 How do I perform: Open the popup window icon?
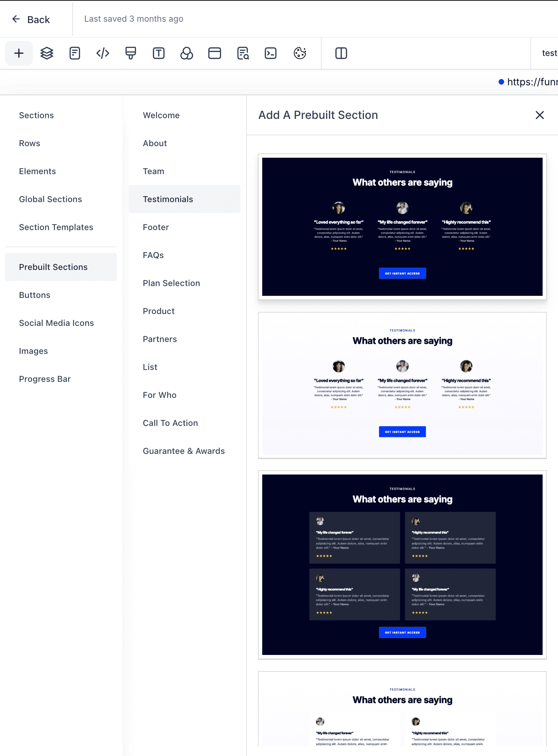coord(215,53)
